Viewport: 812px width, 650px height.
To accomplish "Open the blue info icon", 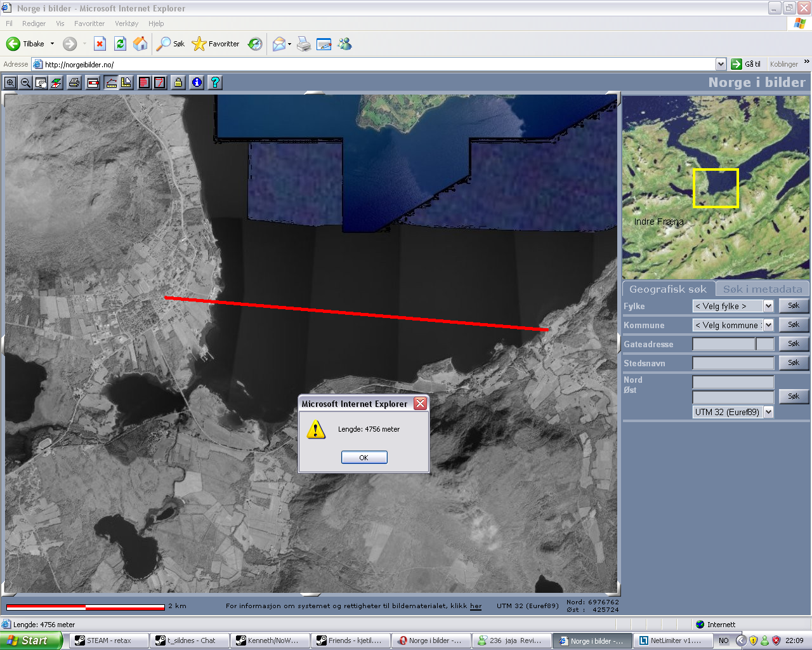I will [197, 83].
